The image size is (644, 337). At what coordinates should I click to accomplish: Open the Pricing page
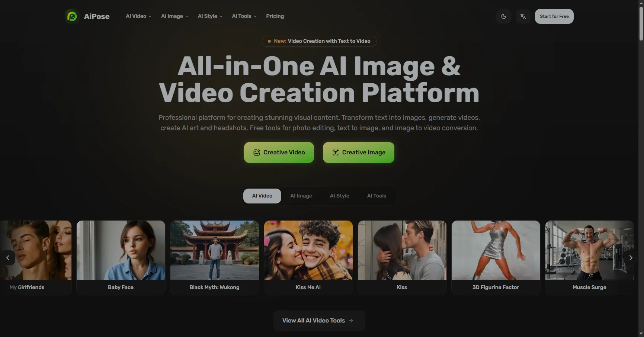point(275,16)
